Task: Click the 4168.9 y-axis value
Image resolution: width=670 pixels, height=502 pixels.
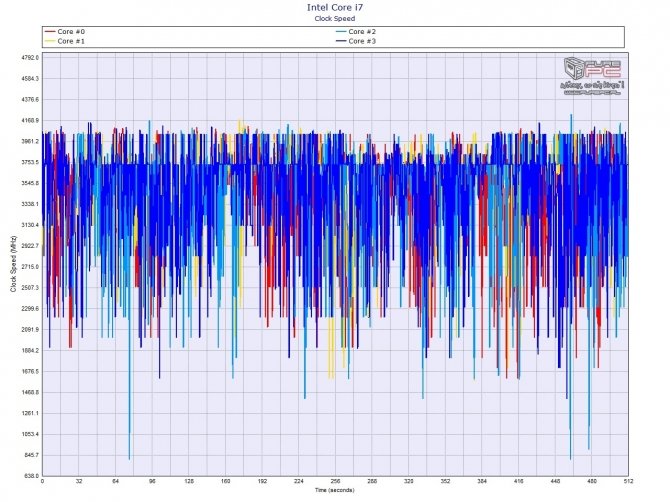Action: coord(31,120)
